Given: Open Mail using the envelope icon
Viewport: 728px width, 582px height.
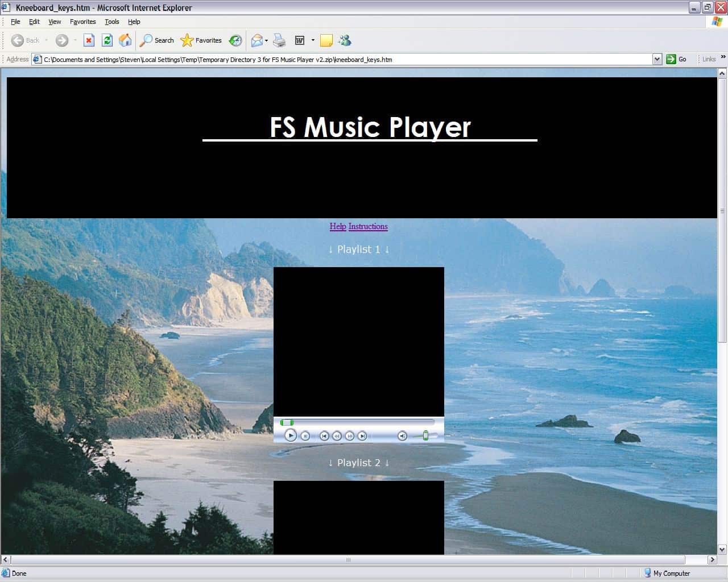Looking at the screenshot, I should tap(256, 40).
